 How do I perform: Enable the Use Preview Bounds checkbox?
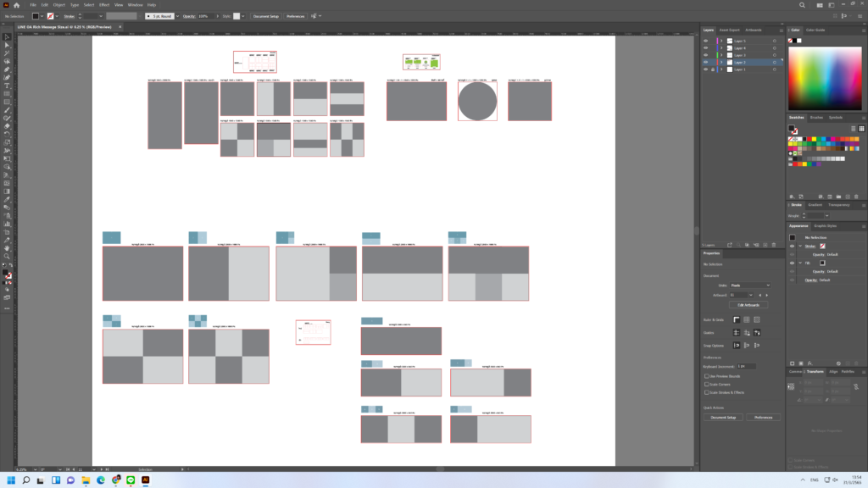707,377
